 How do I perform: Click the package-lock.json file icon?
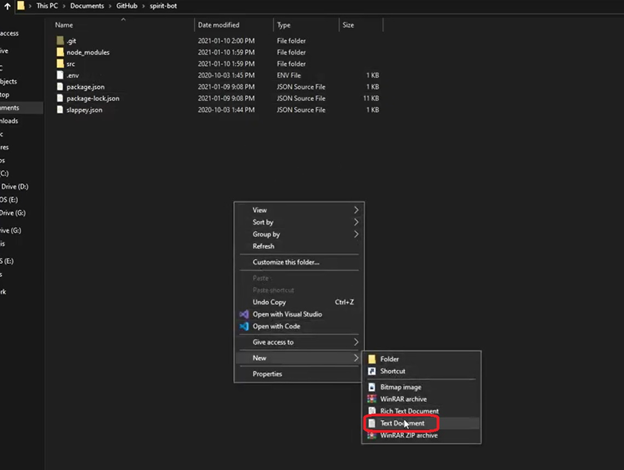[x=60, y=98]
